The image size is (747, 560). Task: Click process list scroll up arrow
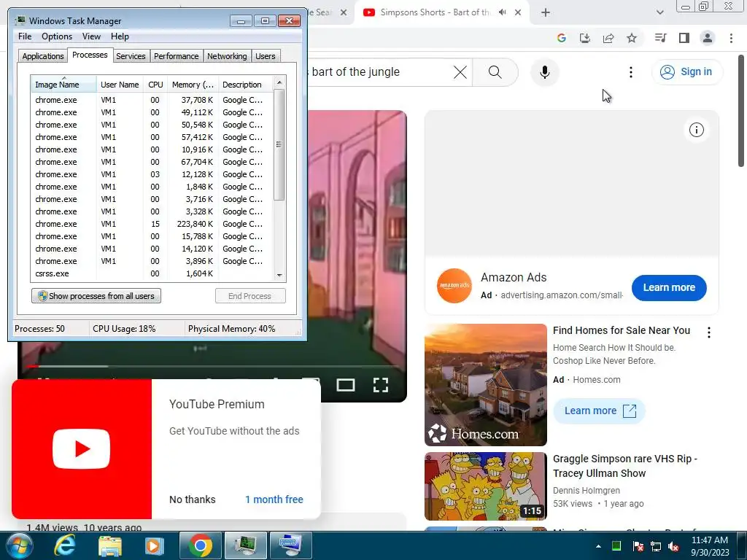[x=279, y=82]
